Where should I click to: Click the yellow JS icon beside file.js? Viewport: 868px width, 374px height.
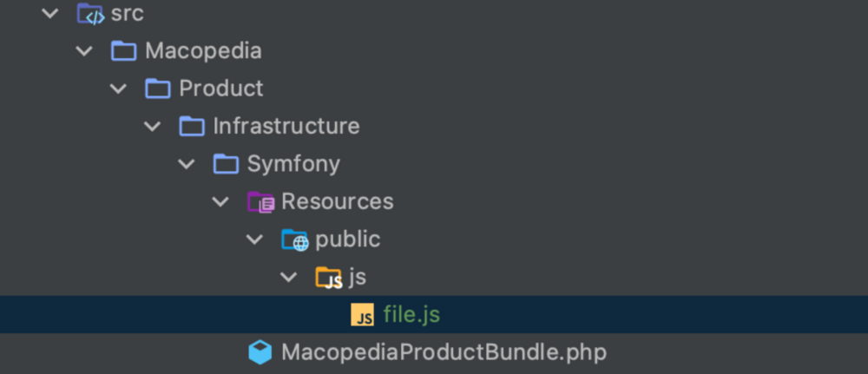(x=362, y=315)
